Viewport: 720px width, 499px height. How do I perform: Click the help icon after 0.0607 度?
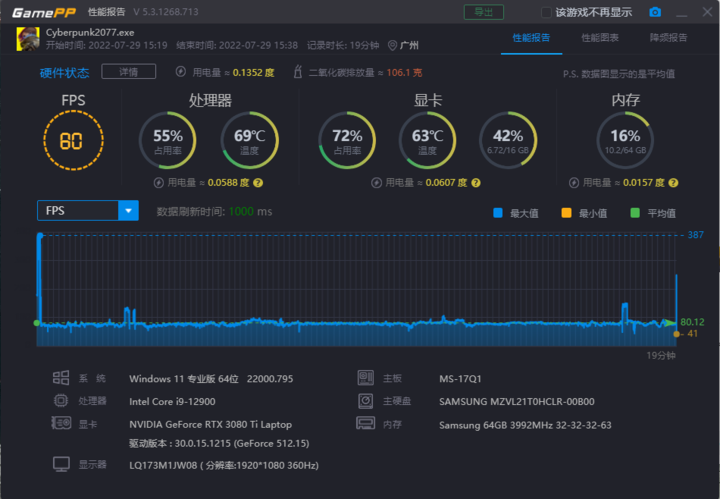click(x=476, y=183)
